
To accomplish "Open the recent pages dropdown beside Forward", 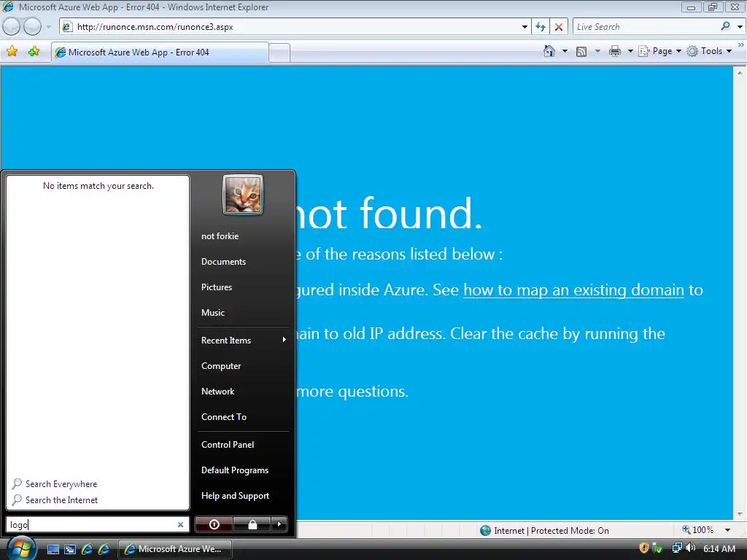I will [x=48, y=27].
